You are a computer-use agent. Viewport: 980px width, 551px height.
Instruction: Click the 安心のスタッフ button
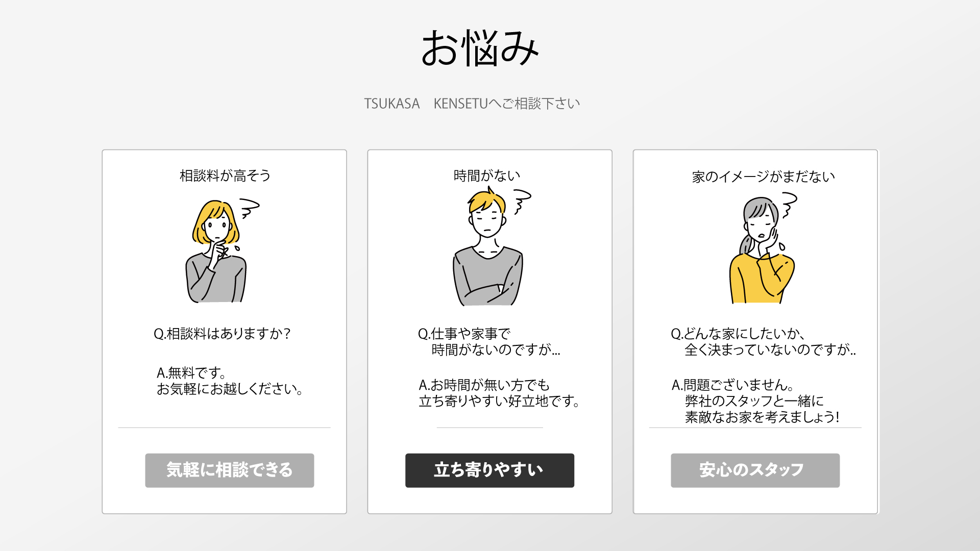pos(755,470)
